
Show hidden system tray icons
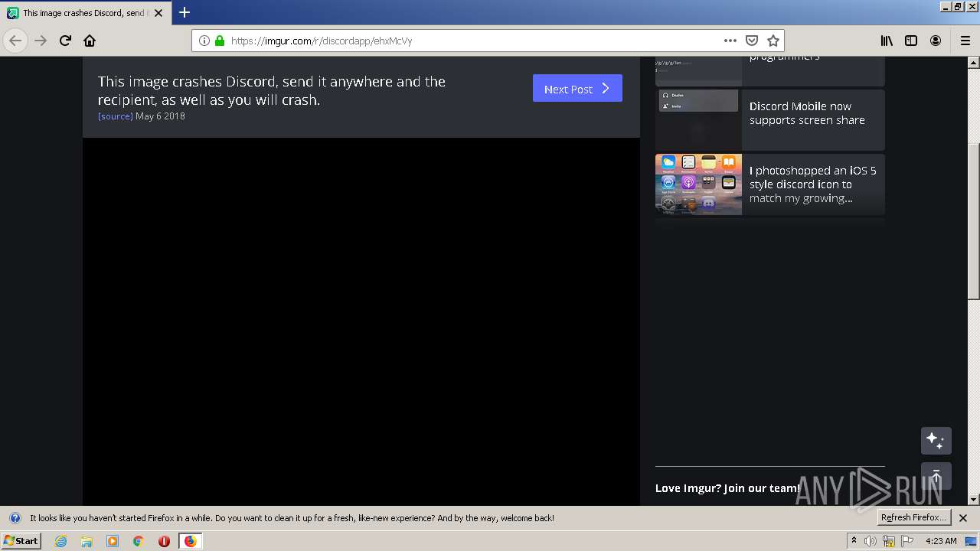pyautogui.click(x=854, y=541)
